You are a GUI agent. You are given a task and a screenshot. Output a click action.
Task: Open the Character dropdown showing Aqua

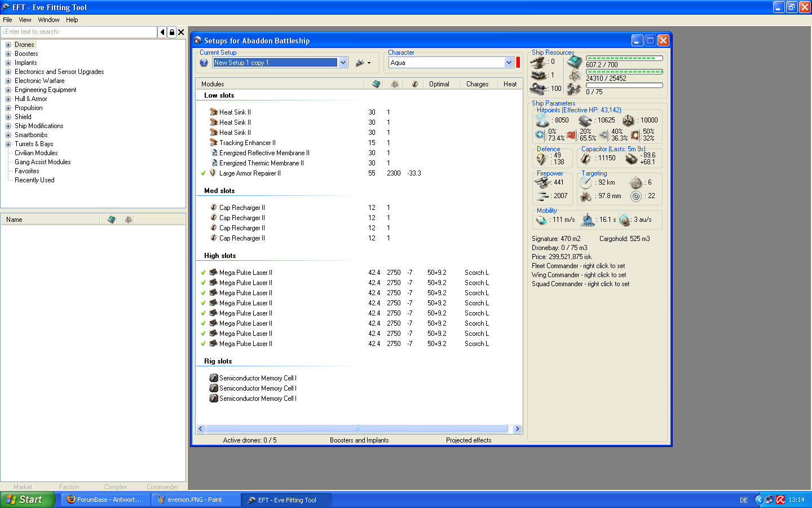[x=509, y=63]
